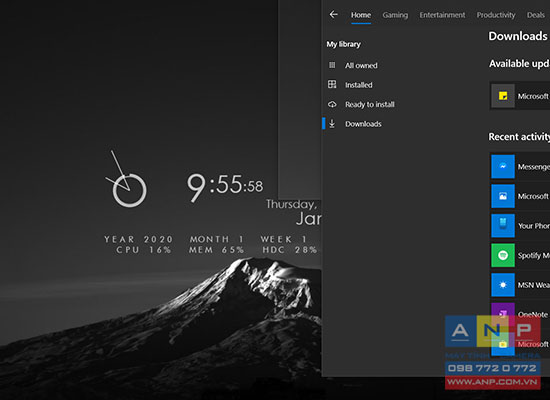The image size is (550, 400).
Task: Click the Spotify Music entry text
Action: pos(534,255)
